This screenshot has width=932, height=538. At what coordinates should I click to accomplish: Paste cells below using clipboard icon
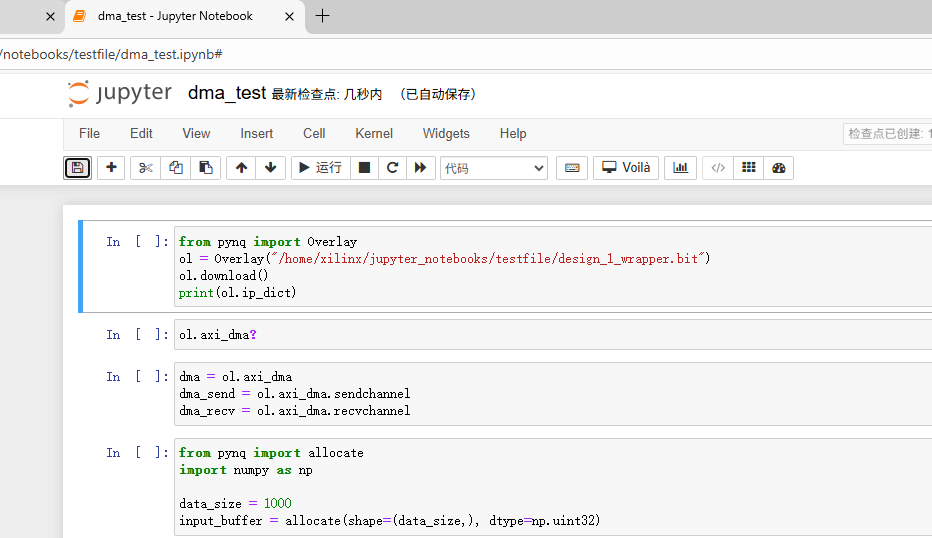click(206, 168)
